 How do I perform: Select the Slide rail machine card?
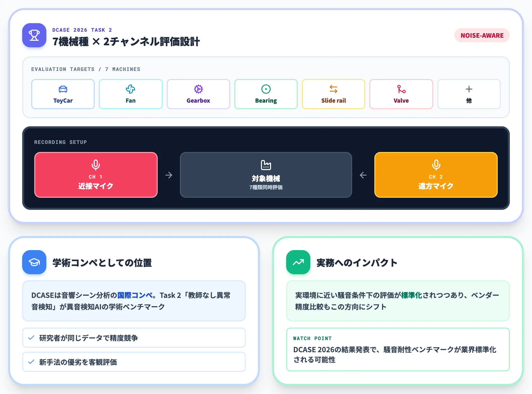[x=334, y=94]
